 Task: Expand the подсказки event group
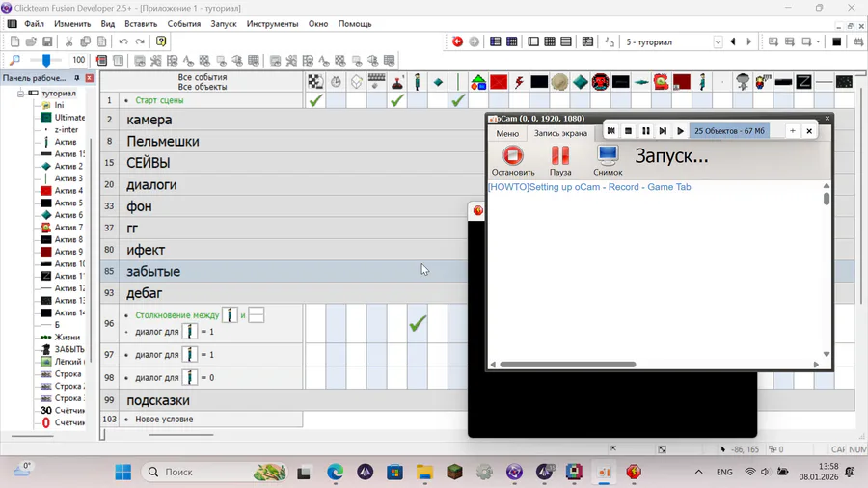pyautogui.click(x=158, y=400)
